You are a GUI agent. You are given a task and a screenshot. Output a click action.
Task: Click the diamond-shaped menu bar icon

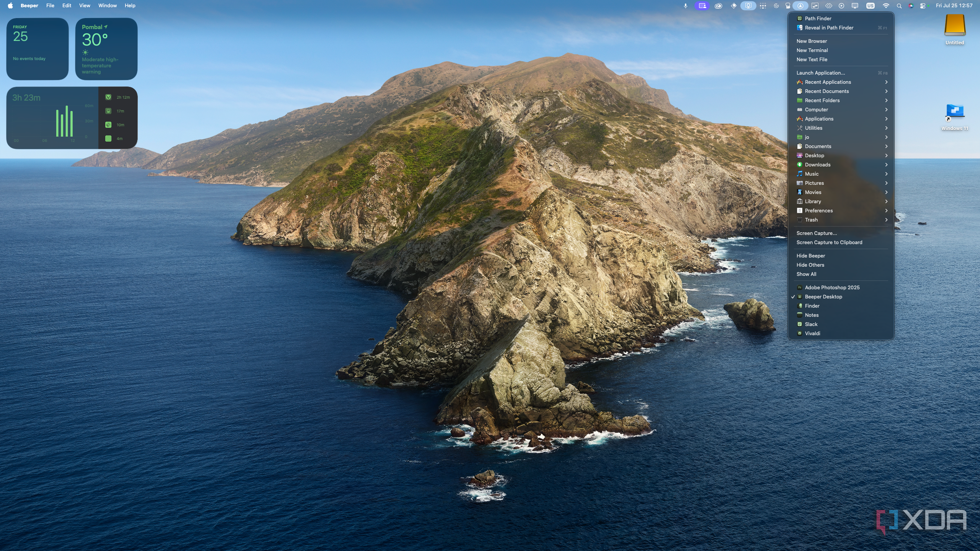[828, 6]
